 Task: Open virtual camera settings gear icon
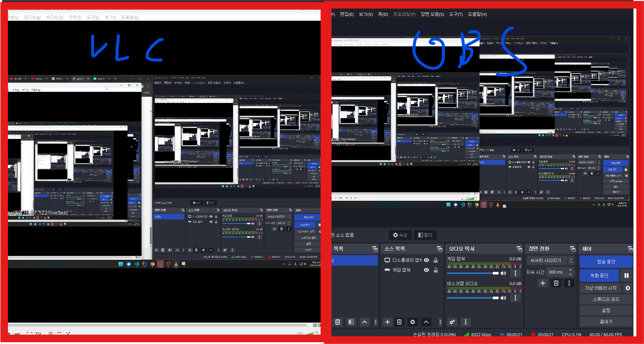pyautogui.click(x=628, y=288)
